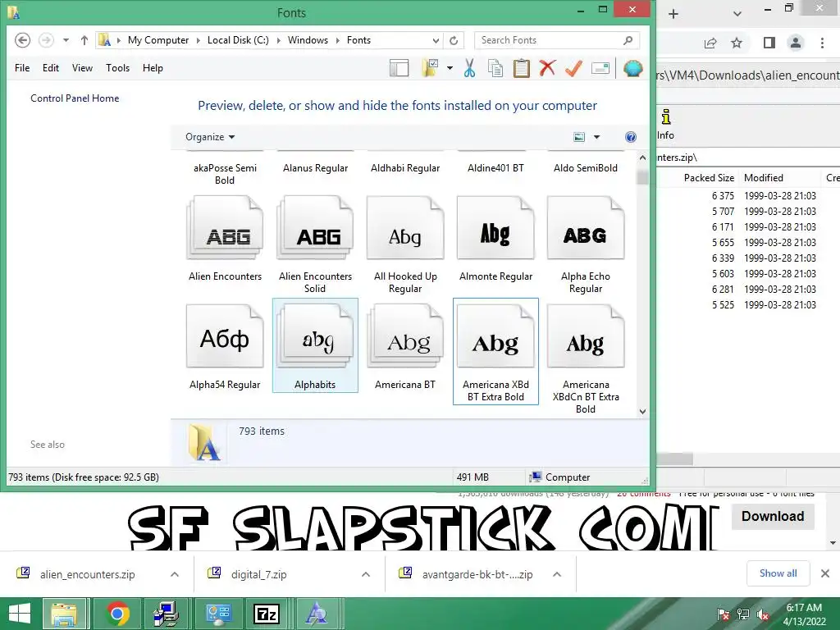
Task: Expand the folder options toolbar dropdown arrow
Action: tap(450, 68)
